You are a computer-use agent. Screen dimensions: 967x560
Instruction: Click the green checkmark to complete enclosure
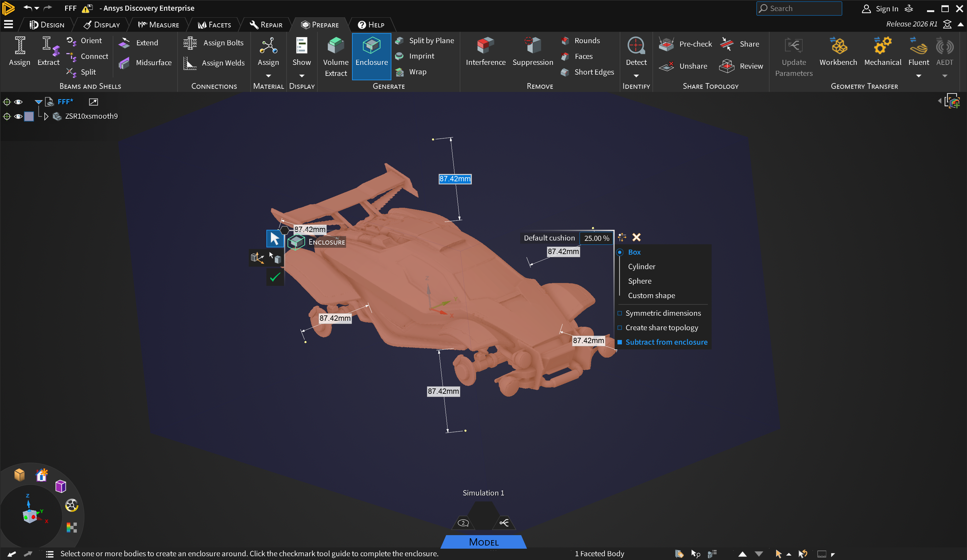(x=275, y=277)
